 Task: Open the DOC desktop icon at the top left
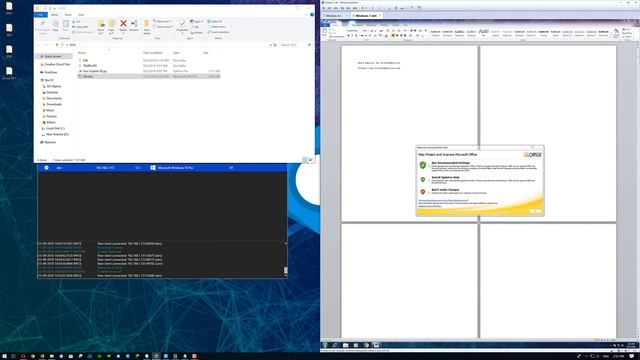click(9, 8)
